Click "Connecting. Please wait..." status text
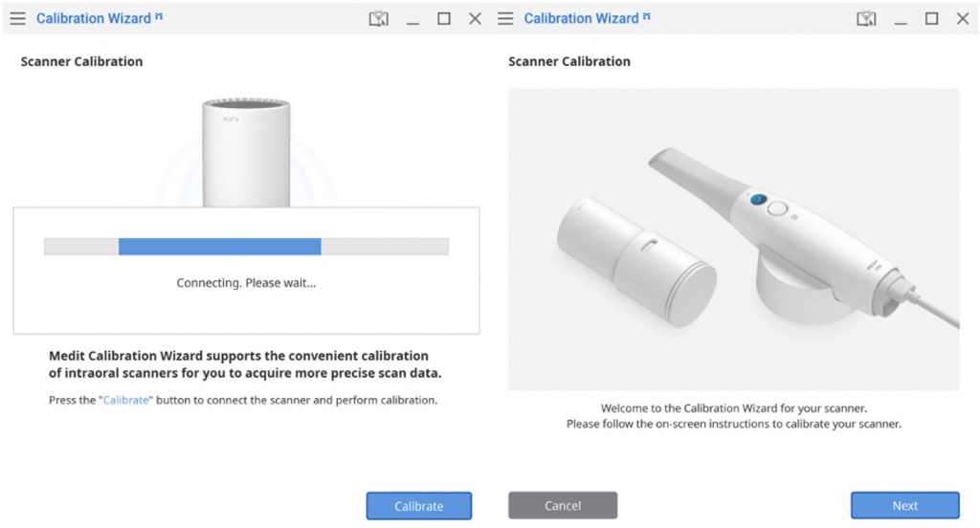 246,283
